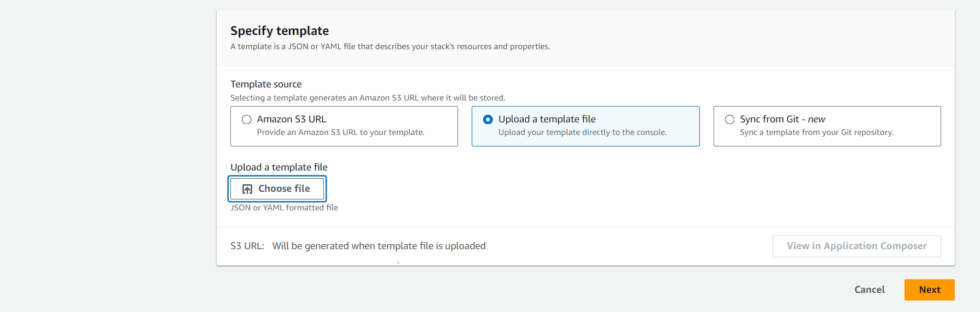Proceed with the orange Next button
The image size is (980, 312).
point(929,290)
